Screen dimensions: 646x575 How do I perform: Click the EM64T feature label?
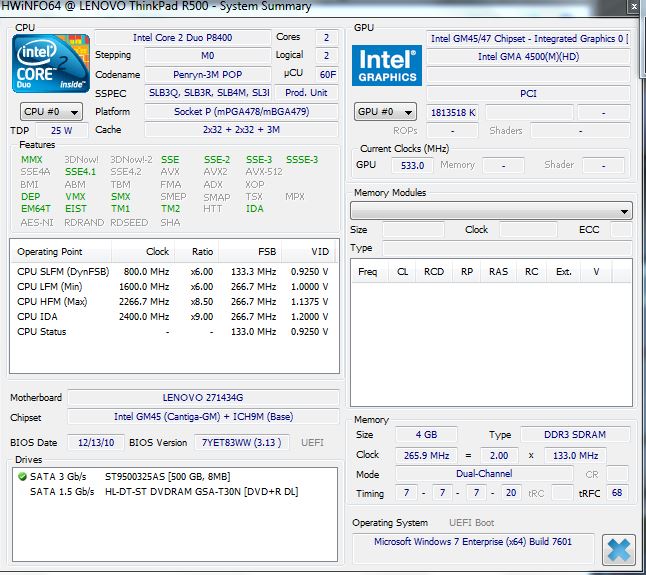36,209
